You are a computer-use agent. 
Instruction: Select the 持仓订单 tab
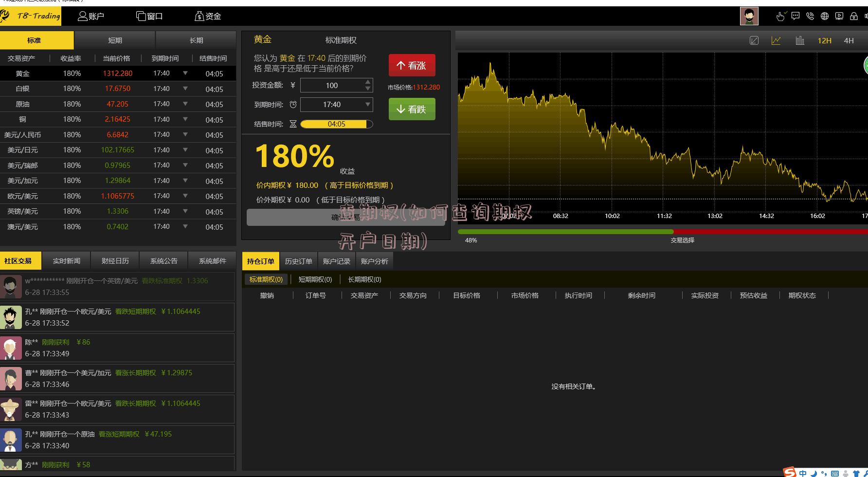point(261,261)
